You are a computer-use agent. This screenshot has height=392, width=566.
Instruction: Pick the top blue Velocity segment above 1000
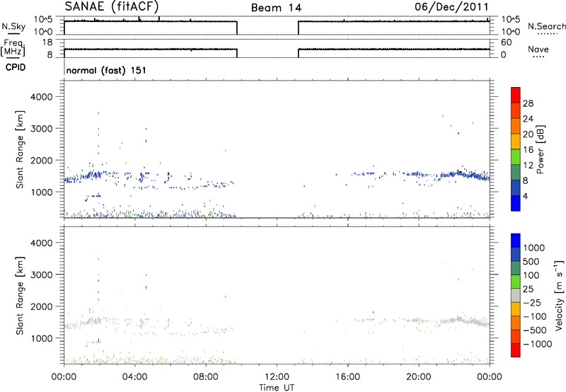pyautogui.click(x=516, y=241)
